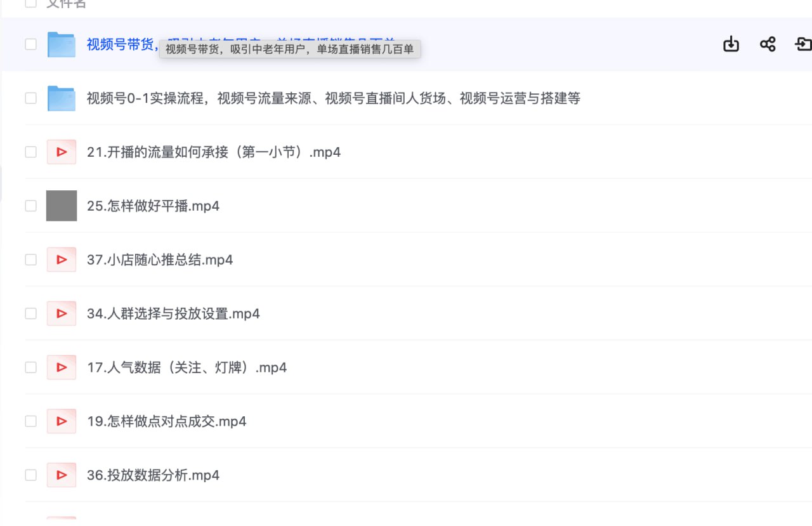This screenshot has width=812, height=526.
Task: Toggle the select-all checkbox next to 文件名
Action: (x=30, y=3)
